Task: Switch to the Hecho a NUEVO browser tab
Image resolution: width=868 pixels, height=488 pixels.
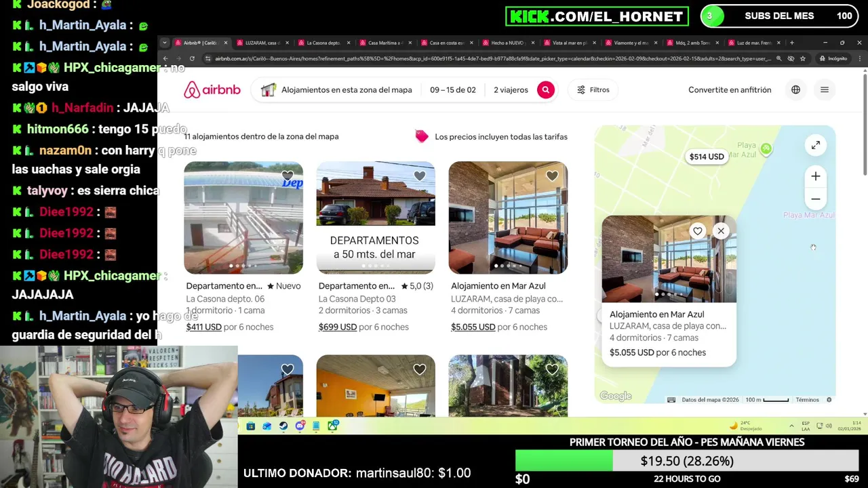Action: click(x=507, y=43)
